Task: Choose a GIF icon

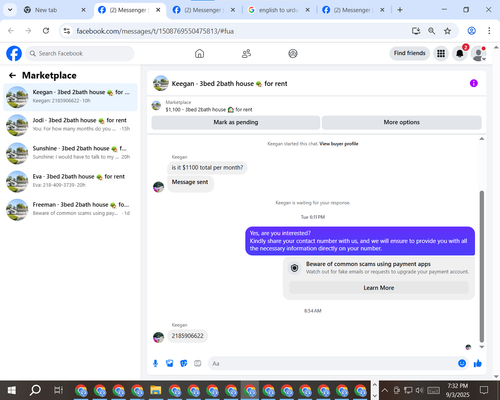Action: [x=198, y=363]
